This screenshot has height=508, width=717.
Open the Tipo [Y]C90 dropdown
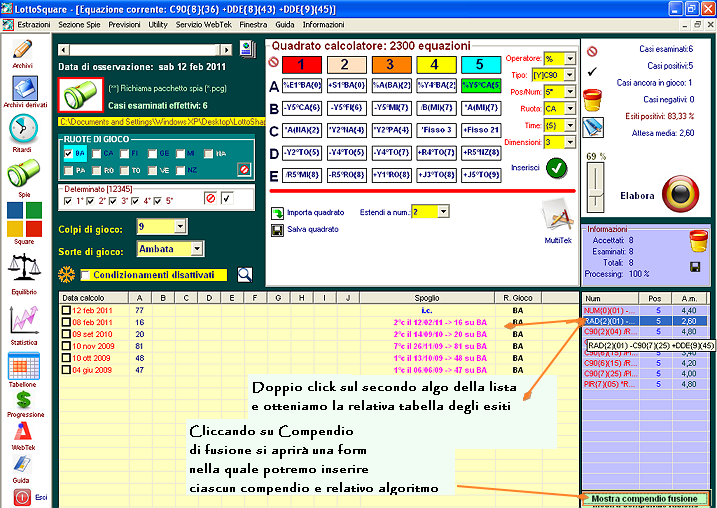tap(569, 75)
